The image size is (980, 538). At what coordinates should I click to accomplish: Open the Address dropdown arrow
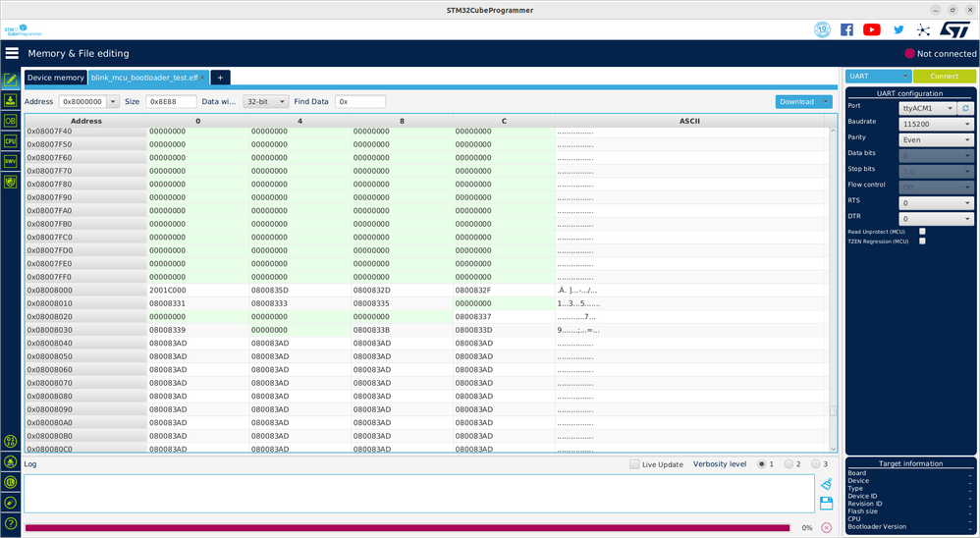(113, 101)
